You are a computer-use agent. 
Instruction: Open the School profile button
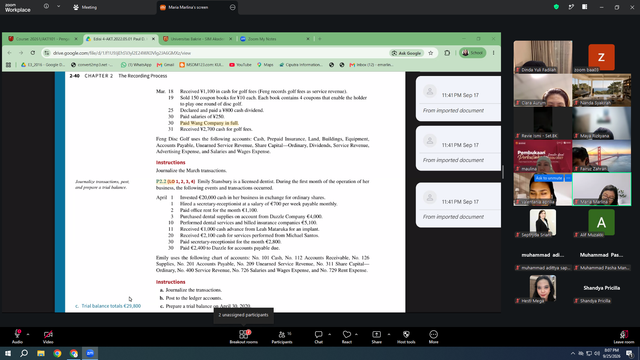473,53
